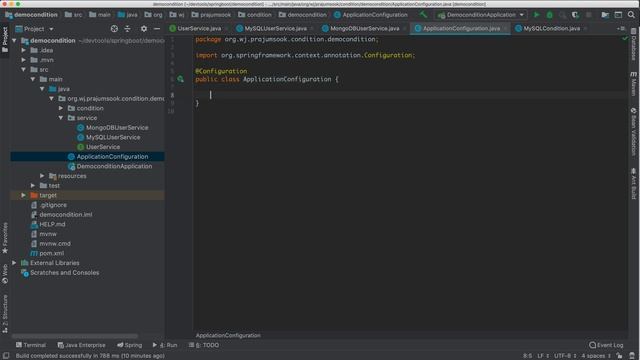Open Project Structure icon in toolbar
640x360 pixels.
point(605,15)
